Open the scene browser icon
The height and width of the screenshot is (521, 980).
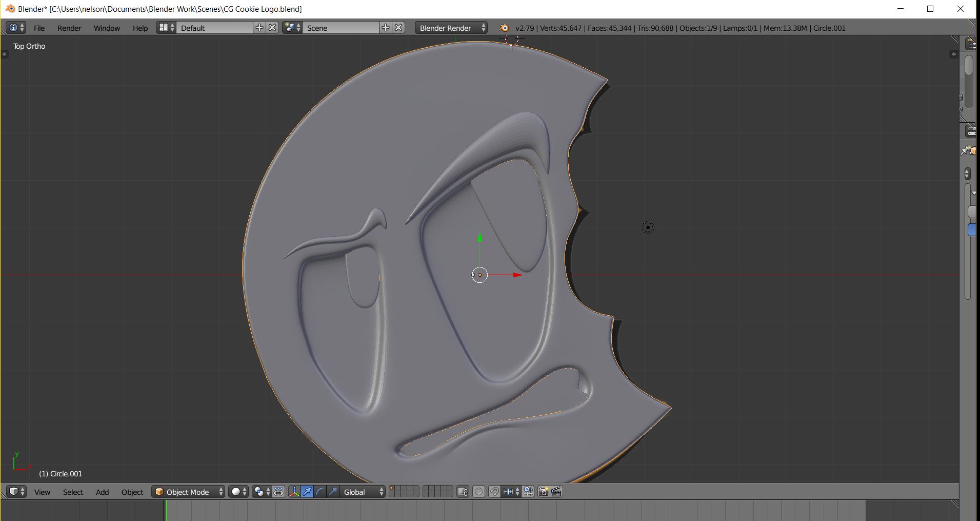point(292,28)
